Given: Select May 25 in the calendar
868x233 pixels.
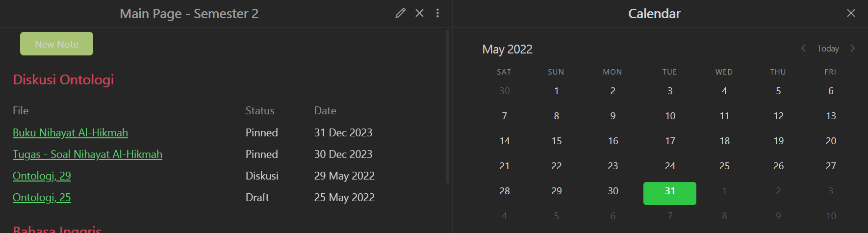Looking at the screenshot, I should (724, 166).
